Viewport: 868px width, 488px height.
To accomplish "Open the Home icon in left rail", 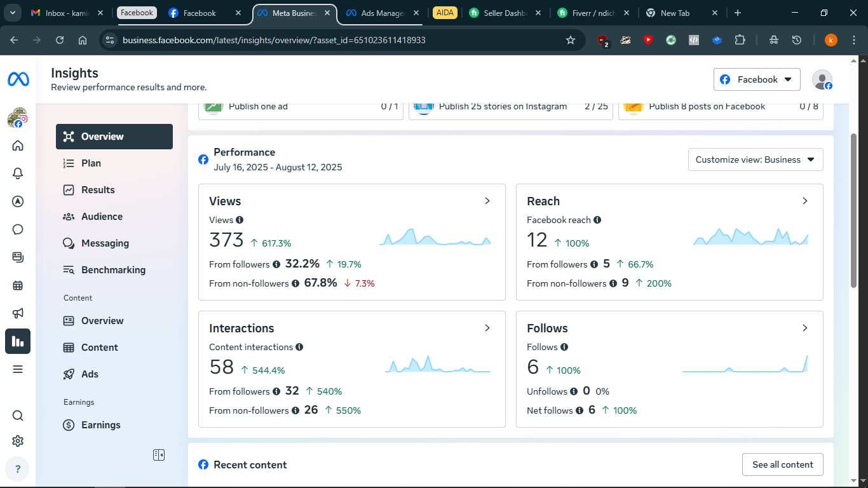I will click(18, 146).
